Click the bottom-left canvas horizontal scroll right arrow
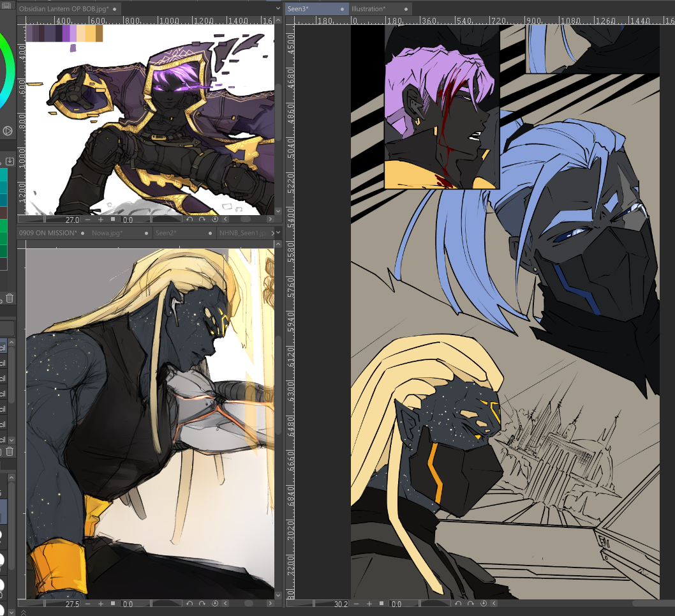Screen dimensions: 675x616 tap(270, 603)
